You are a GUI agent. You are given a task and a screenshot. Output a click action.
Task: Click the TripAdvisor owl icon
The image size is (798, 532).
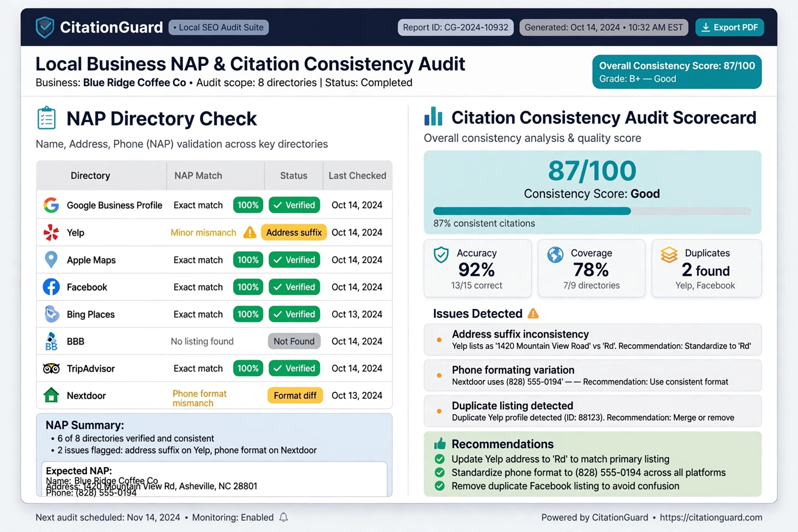click(x=51, y=368)
